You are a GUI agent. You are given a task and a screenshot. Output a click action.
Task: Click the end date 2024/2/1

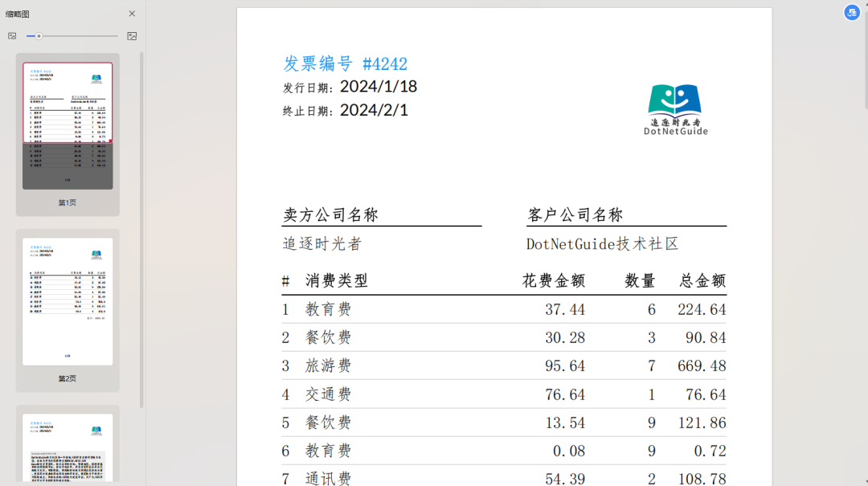(374, 110)
